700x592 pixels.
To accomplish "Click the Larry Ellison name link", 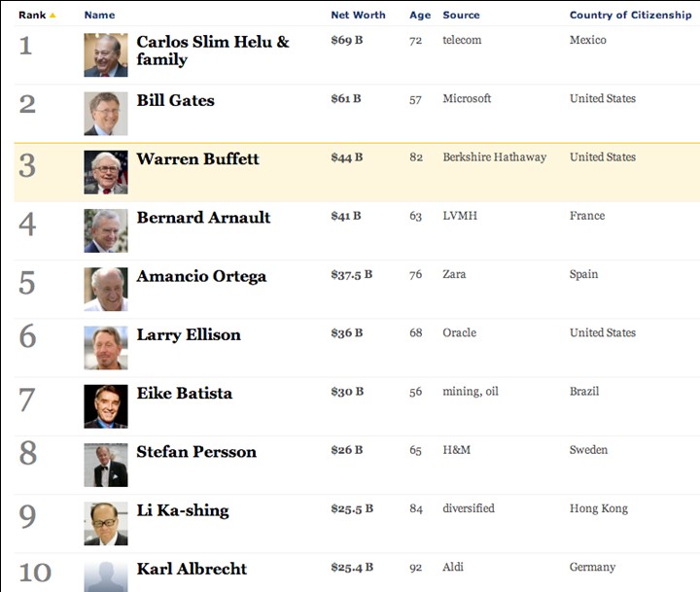I will tap(189, 335).
